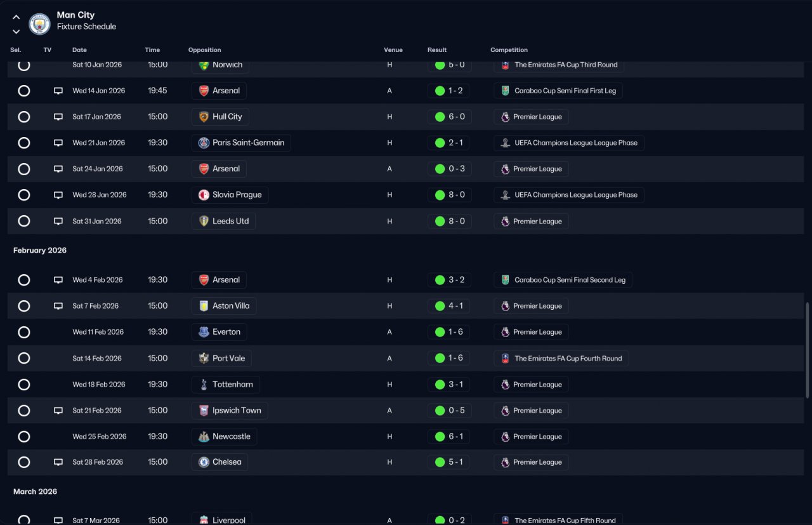Click the Aston Villa club badge

coord(204,306)
